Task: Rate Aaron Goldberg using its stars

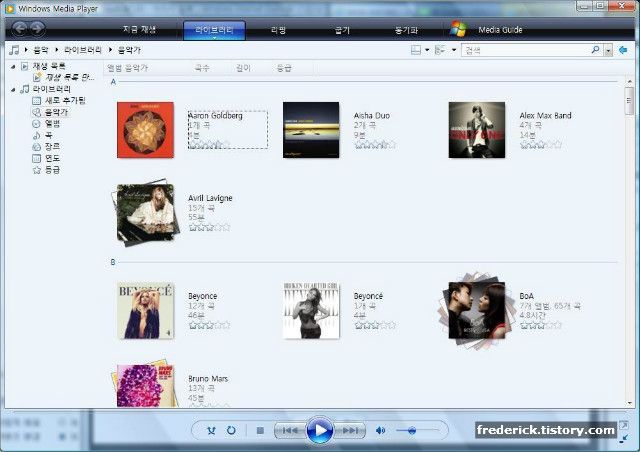Action: pyautogui.click(x=209, y=145)
